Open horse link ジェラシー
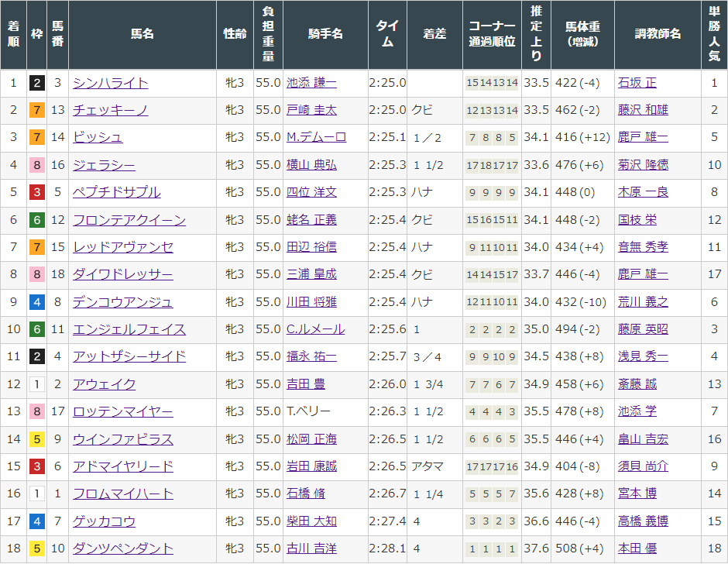The height and width of the screenshot is (564, 728). [104, 165]
